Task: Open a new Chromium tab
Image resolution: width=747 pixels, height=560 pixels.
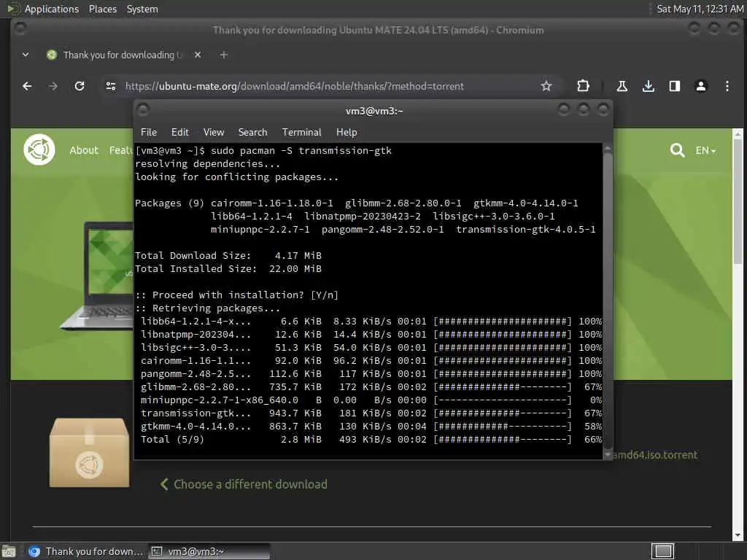Action: coord(223,55)
